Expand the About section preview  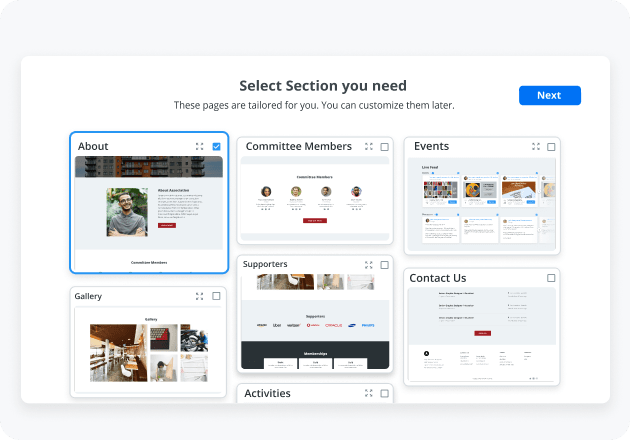click(x=199, y=146)
